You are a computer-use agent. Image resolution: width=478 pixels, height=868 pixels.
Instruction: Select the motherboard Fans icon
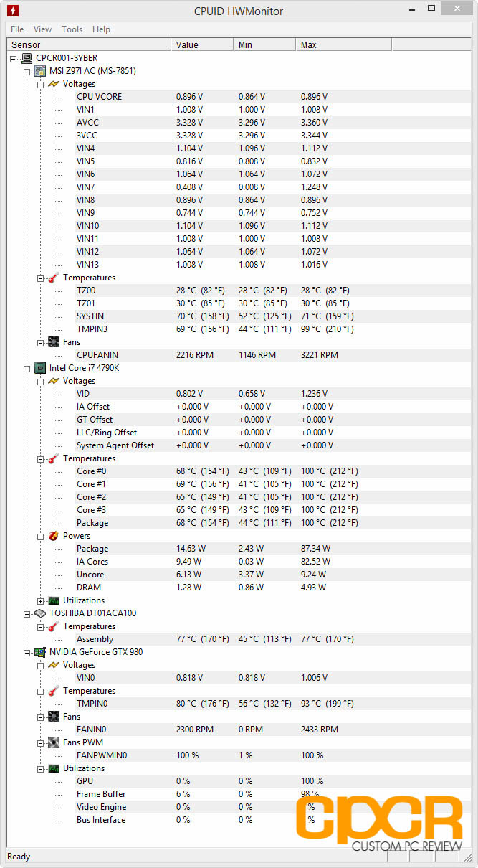(54, 342)
